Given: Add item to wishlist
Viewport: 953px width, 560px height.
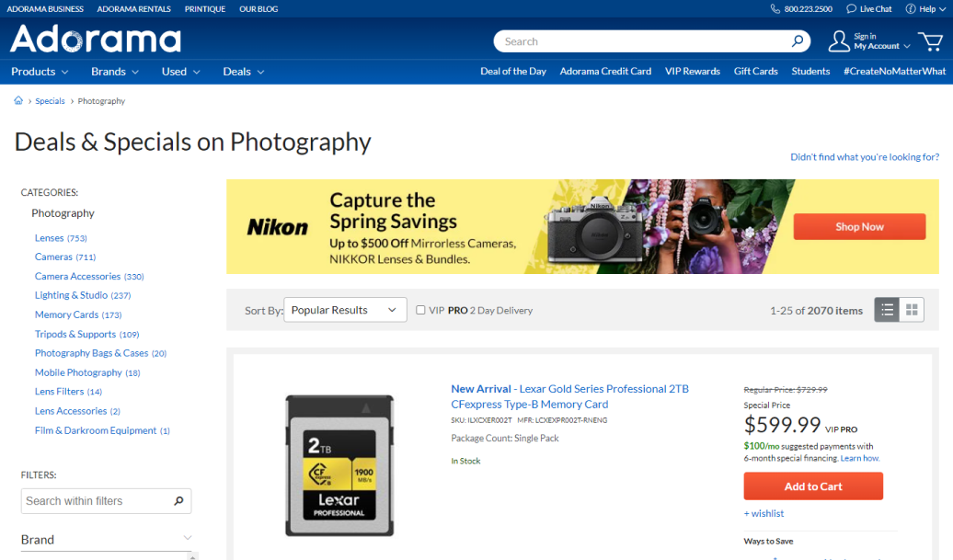Looking at the screenshot, I should click(764, 513).
